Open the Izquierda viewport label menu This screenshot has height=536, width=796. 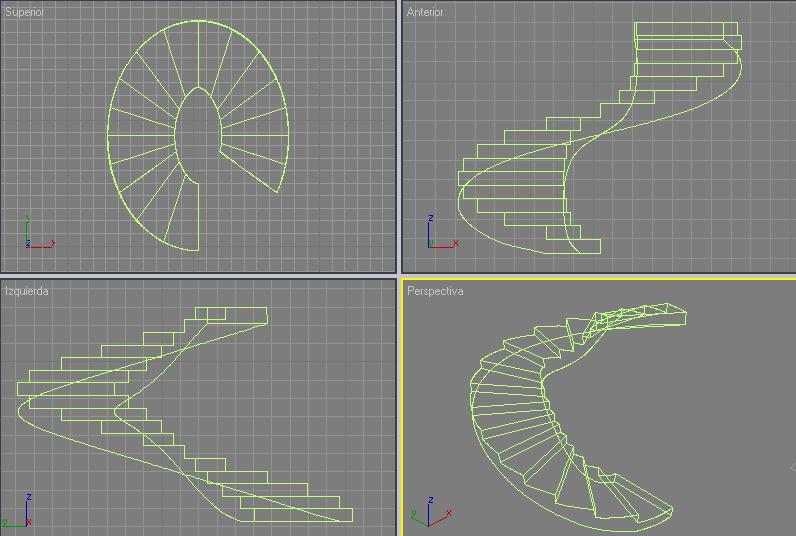(x=26, y=291)
